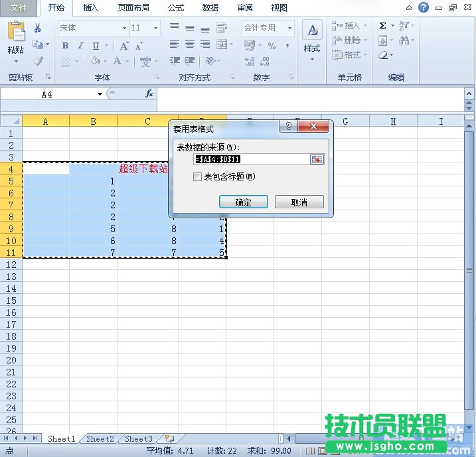Click 取消 to cancel the dialog
Viewport: 476px width, 457px height.
tap(299, 202)
